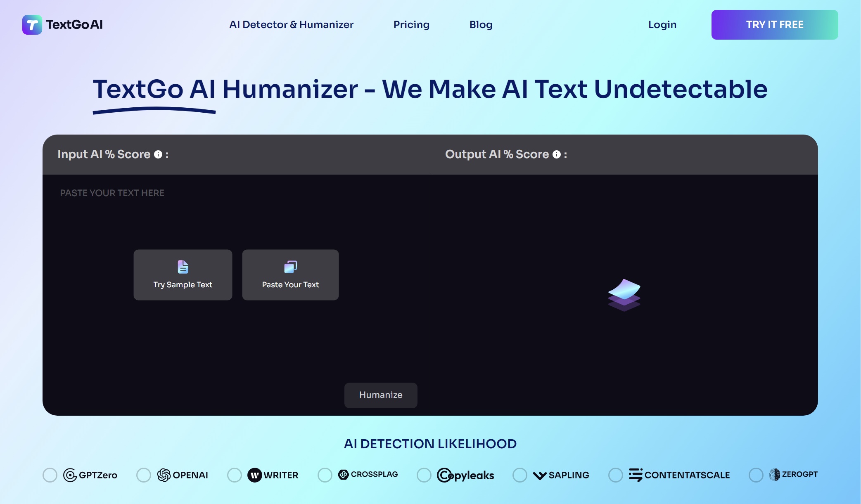Open the Blog menu item

tap(481, 24)
